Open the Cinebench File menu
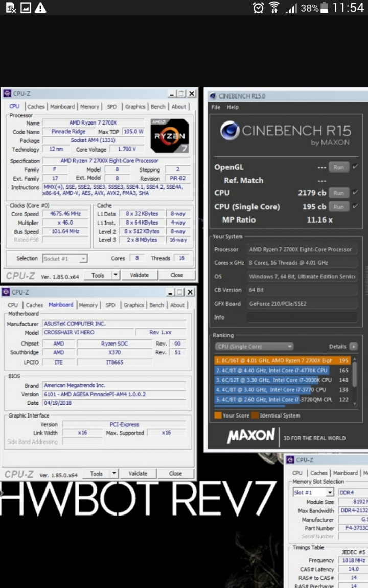Screen dimensions: 368x588 (x=216, y=107)
